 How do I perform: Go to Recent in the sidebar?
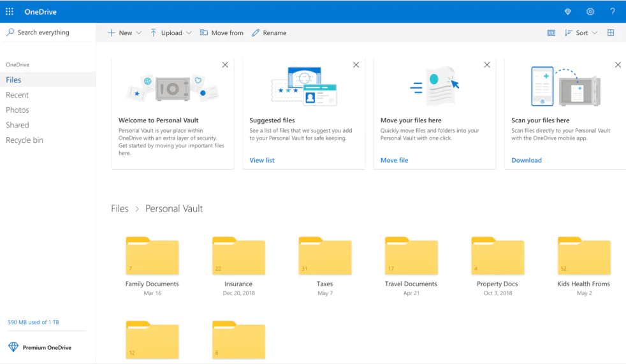pyautogui.click(x=17, y=95)
